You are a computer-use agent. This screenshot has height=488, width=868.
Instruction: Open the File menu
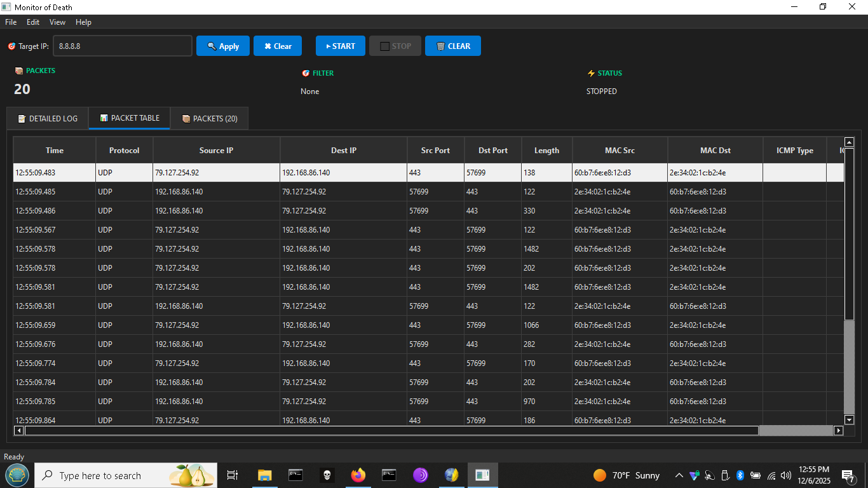click(x=11, y=22)
